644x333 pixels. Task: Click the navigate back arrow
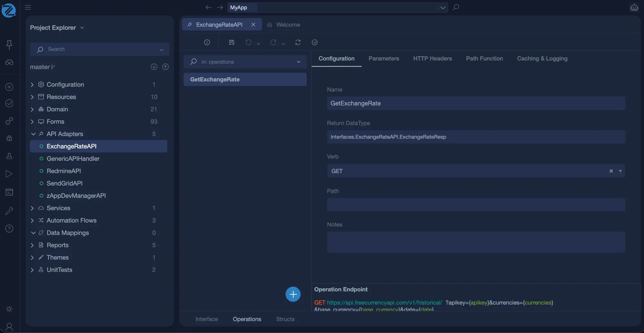208,7
